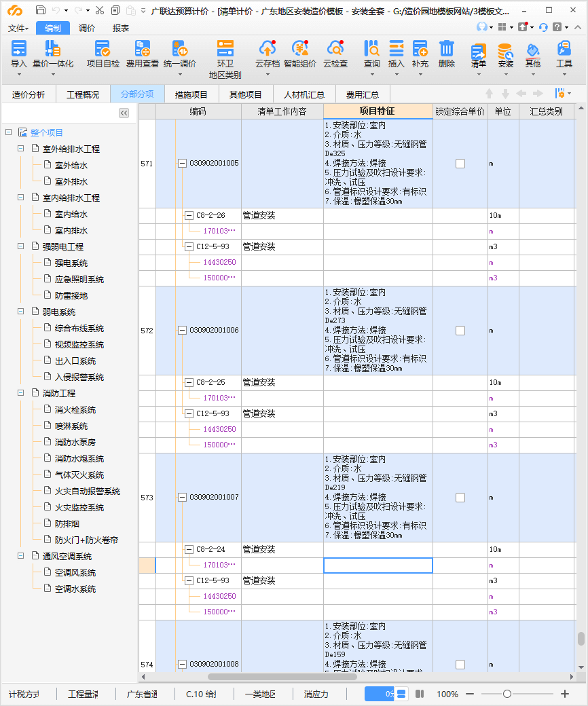Tick the lock price checkbox in row 571
This screenshot has width=588, height=706.
coord(460,164)
